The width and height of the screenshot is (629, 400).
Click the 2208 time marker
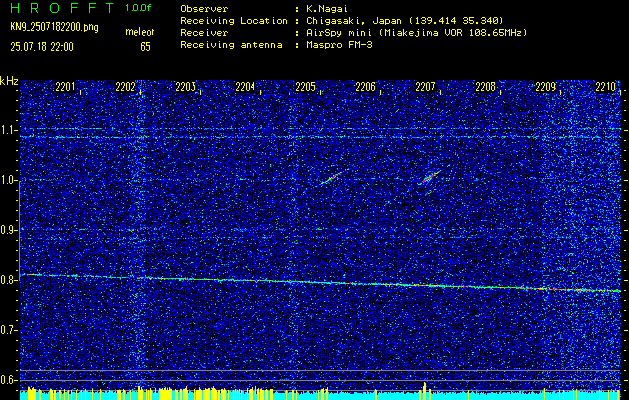[485, 87]
